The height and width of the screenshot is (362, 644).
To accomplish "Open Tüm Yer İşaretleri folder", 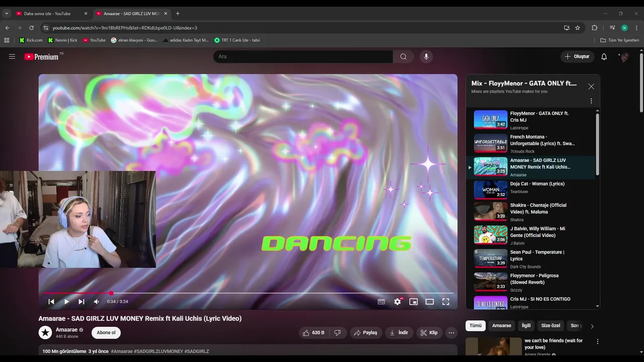I will click(620, 40).
